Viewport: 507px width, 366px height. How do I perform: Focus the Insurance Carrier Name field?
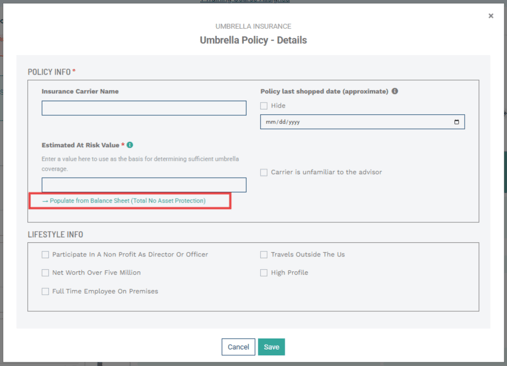click(x=144, y=108)
